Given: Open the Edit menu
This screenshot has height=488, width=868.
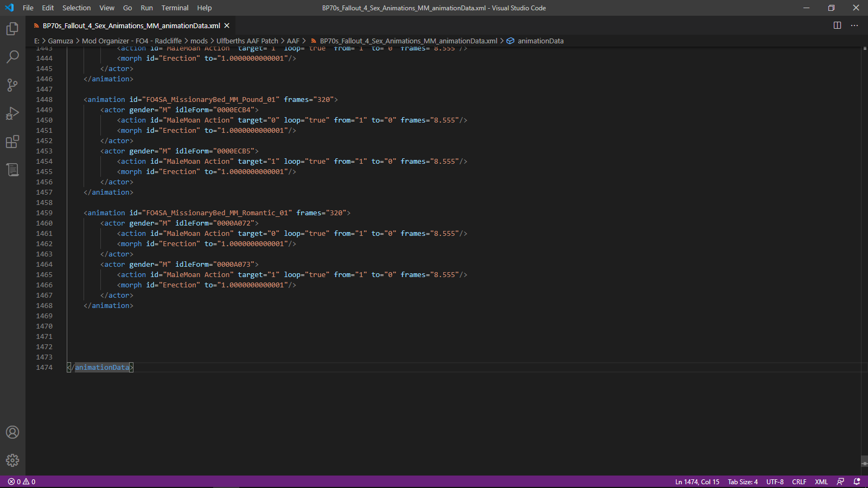Looking at the screenshot, I should point(48,8).
